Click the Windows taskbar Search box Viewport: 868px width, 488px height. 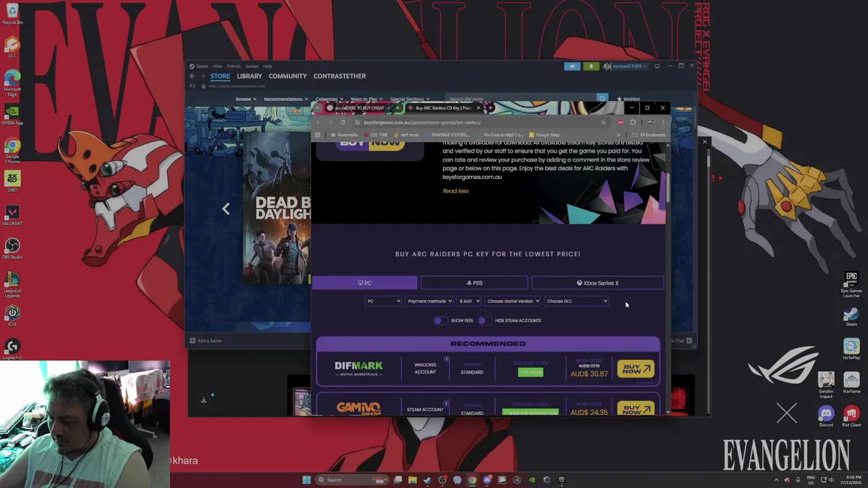coord(352,480)
